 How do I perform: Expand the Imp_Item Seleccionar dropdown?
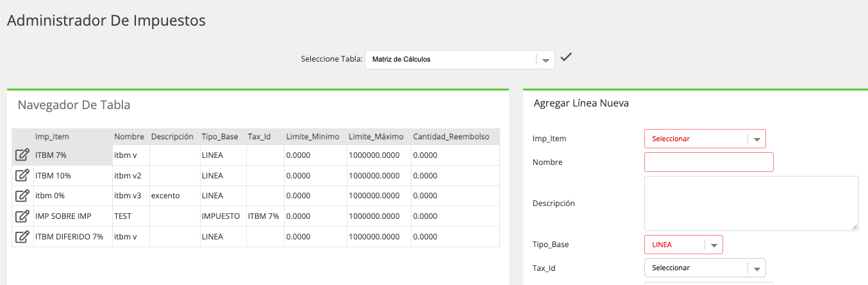coord(705,139)
